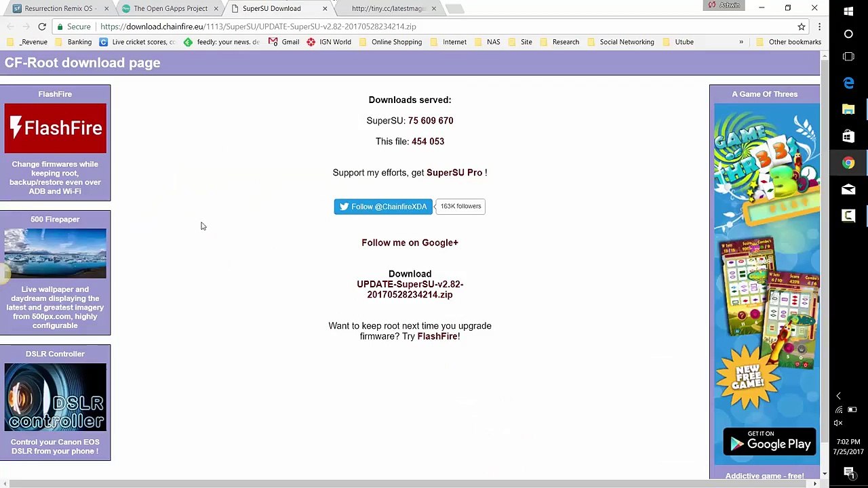Open the FlashFire link below download
868x488 pixels.
[x=437, y=336]
